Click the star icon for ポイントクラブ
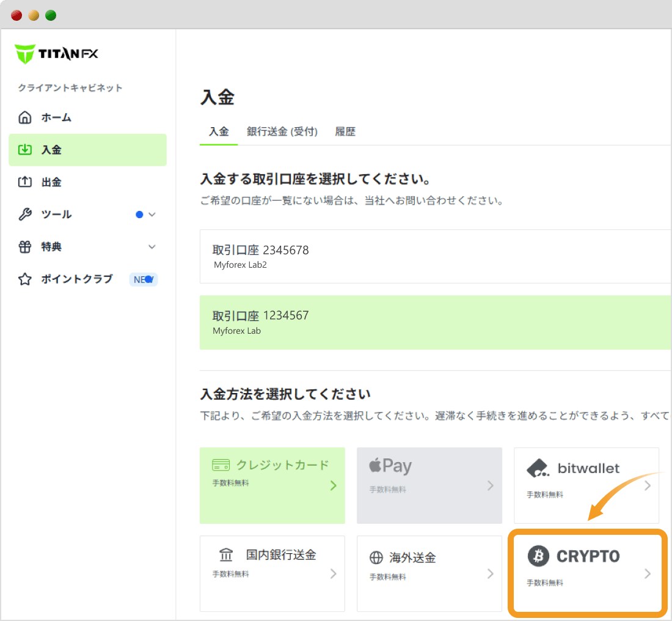 24,279
